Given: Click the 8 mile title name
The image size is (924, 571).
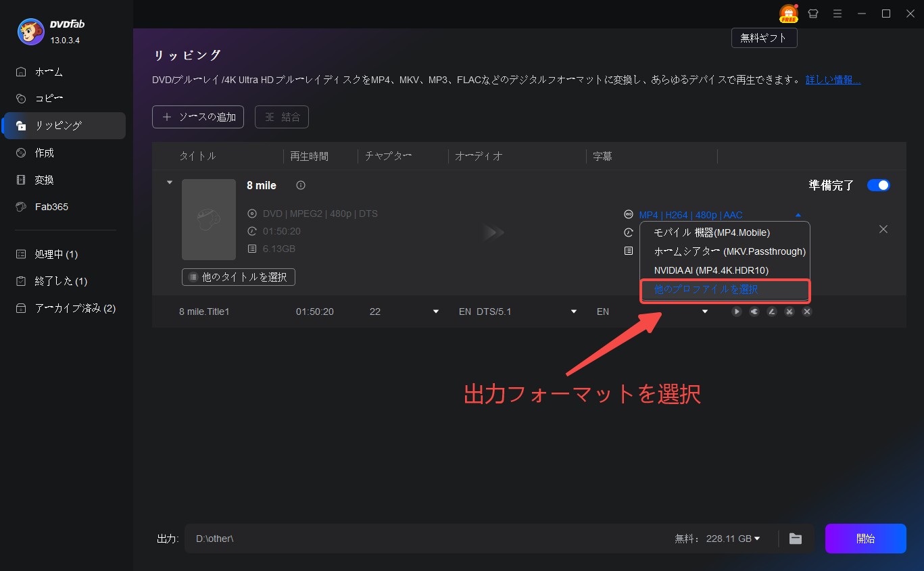Looking at the screenshot, I should pyautogui.click(x=262, y=185).
